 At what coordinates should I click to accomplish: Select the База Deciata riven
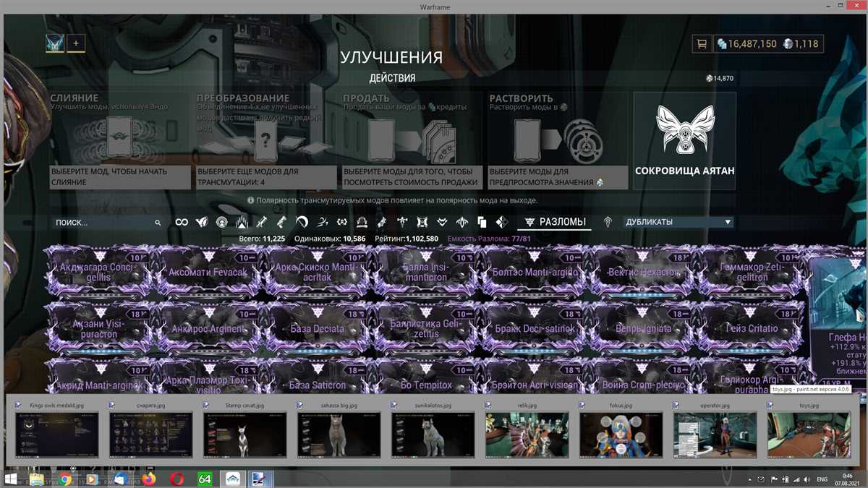[317, 328]
